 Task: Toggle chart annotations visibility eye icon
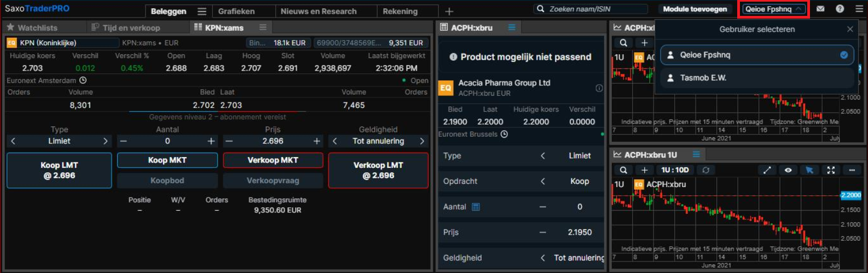[x=788, y=170]
